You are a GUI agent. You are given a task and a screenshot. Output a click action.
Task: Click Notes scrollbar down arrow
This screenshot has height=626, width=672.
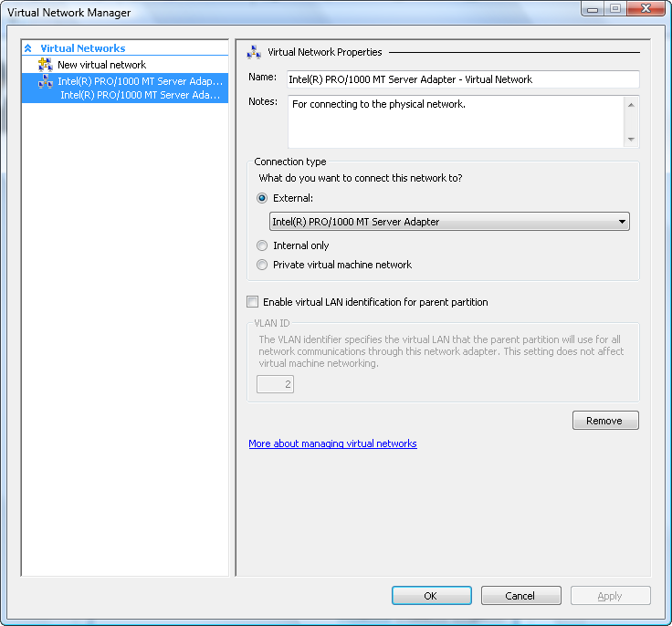631,140
